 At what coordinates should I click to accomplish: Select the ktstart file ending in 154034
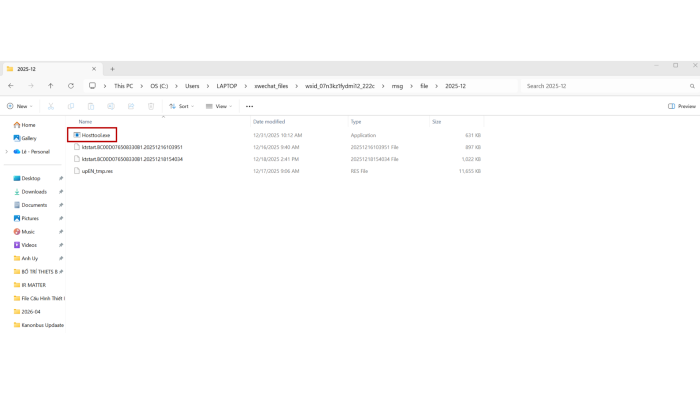(128, 159)
